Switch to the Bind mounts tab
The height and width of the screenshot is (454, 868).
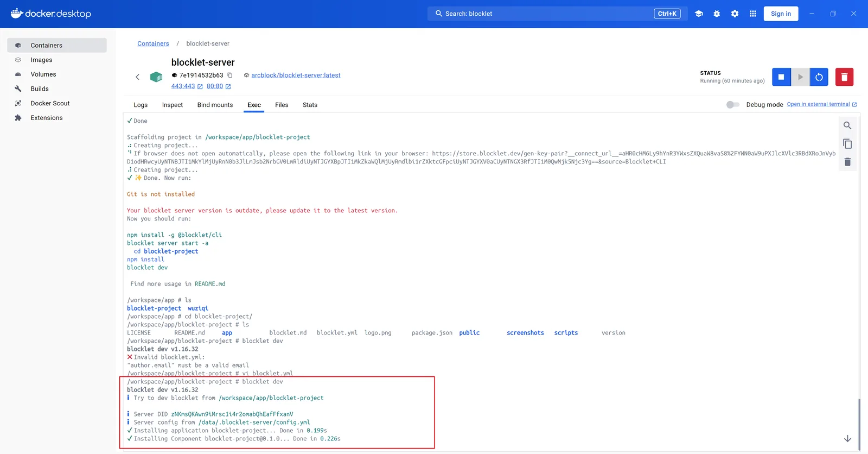click(x=215, y=105)
